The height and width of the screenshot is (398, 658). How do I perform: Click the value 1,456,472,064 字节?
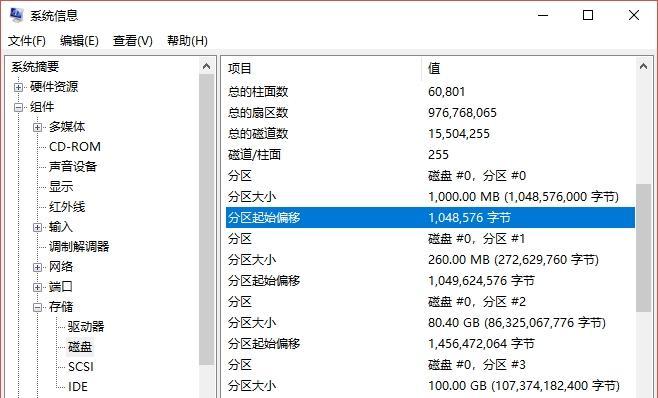pyautogui.click(x=481, y=344)
